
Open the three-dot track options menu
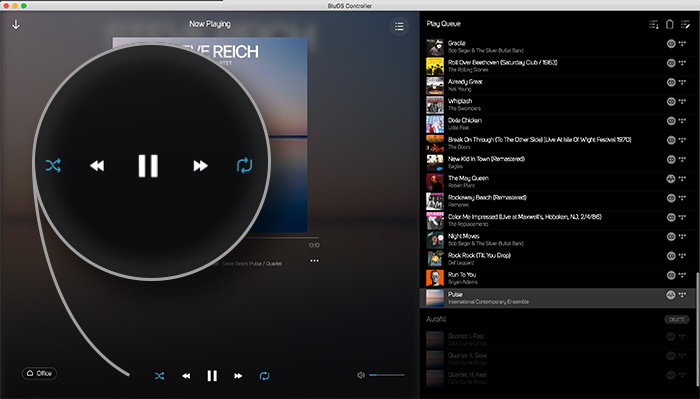[x=314, y=261]
